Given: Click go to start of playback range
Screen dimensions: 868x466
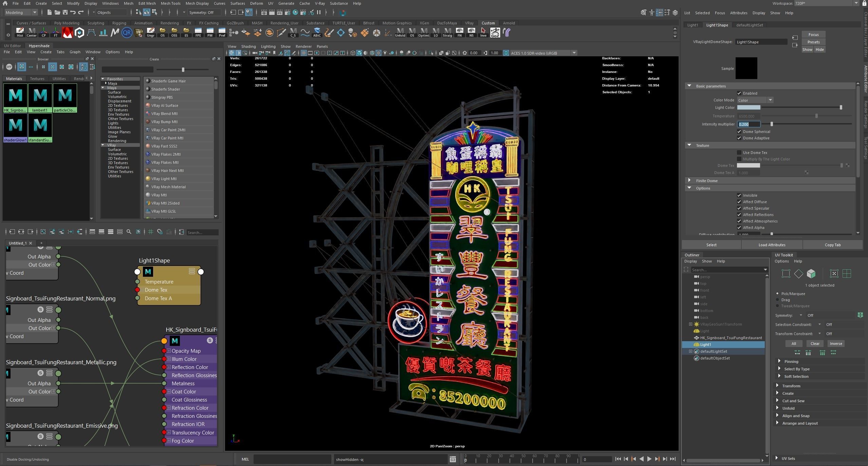Looking at the screenshot, I should [x=618, y=459].
